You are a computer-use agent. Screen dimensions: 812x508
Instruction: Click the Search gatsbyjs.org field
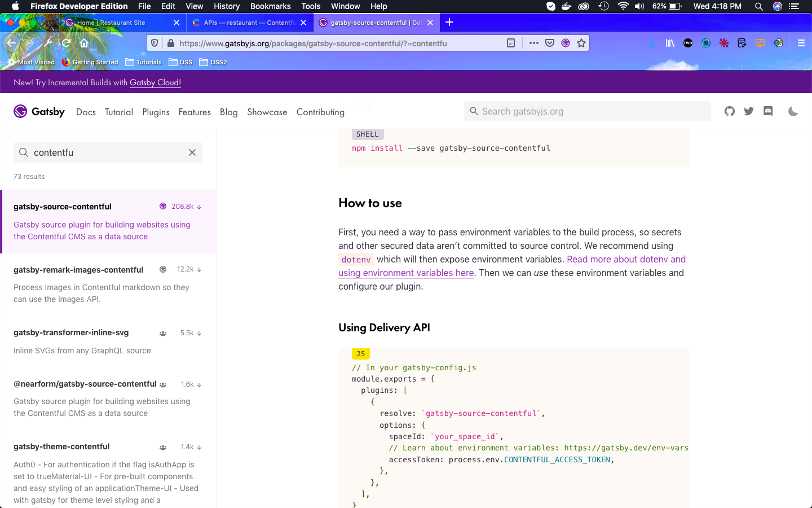(x=588, y=111)
